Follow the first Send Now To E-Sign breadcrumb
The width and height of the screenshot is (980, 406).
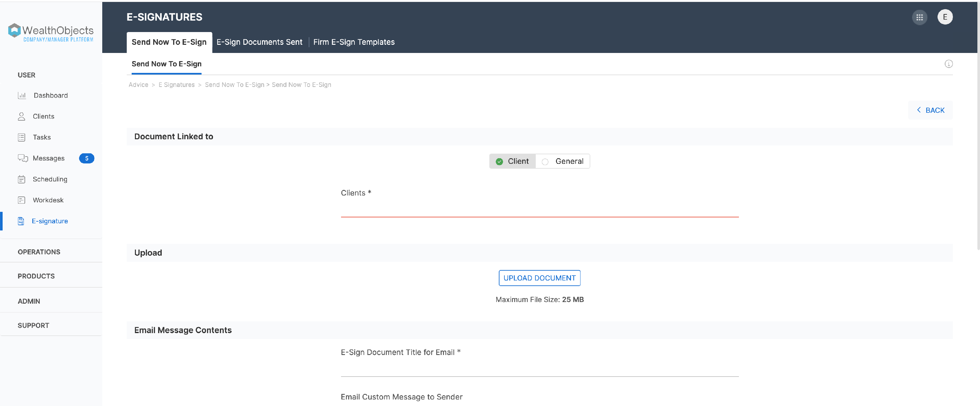pyautogui.click(x=234, y=85)
